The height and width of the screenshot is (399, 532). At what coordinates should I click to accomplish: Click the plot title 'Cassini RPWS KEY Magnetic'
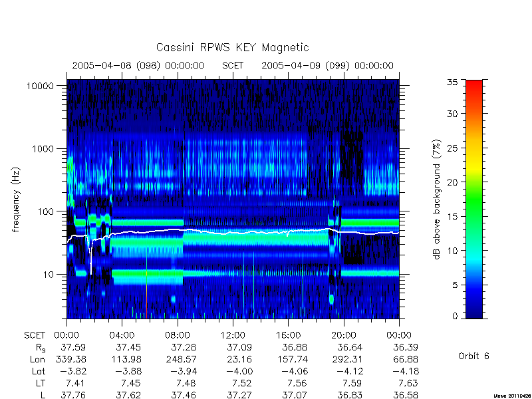pyautogui.click(x=232, y=47)
